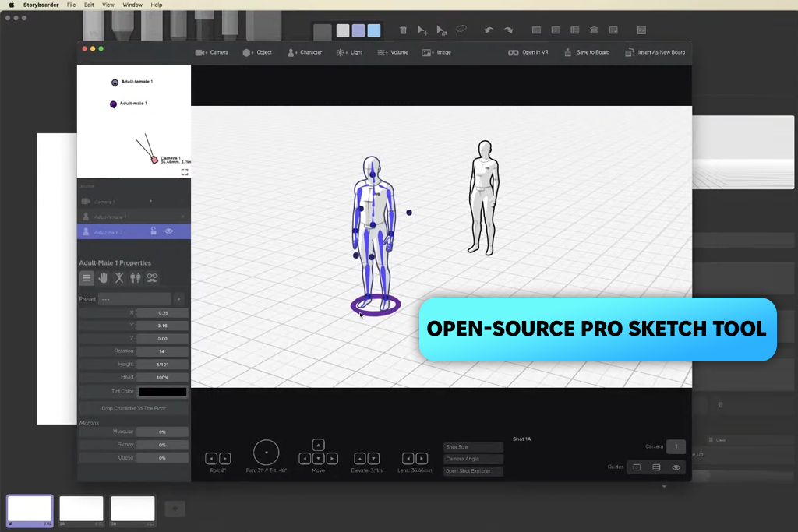Move camera forward (up arrow)
Image resolution: width=798 pixels, height=532 pixels.
pos(318,445)
